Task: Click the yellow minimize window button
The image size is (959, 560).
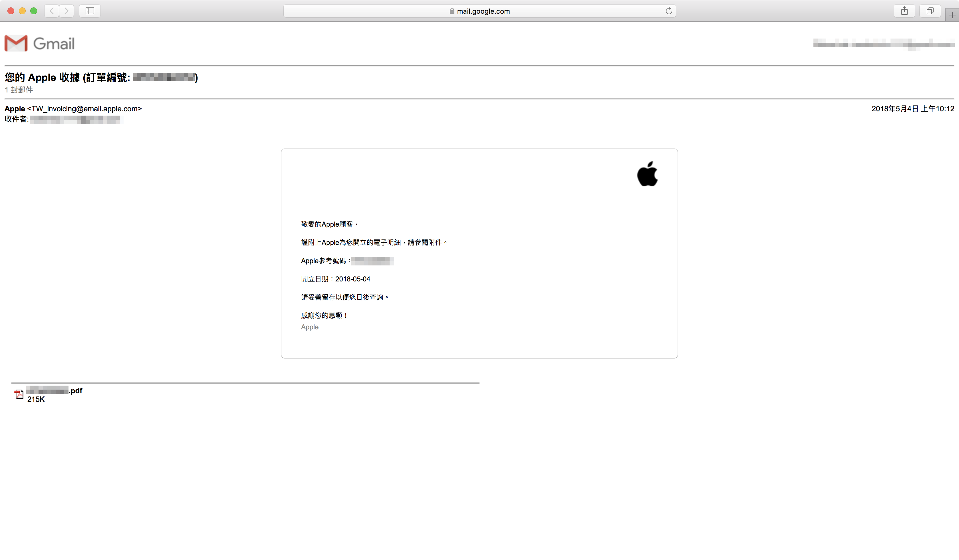Action: pos(22,11)
